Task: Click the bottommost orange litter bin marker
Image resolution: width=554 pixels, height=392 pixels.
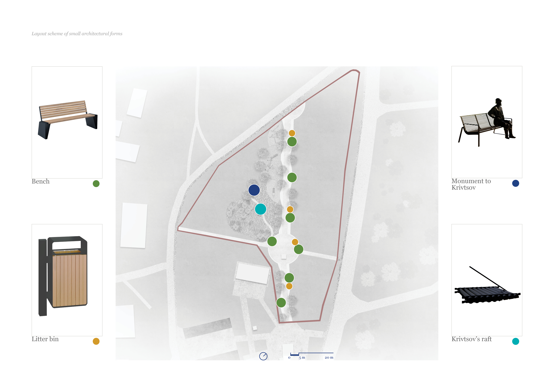Action: point(289,286)
